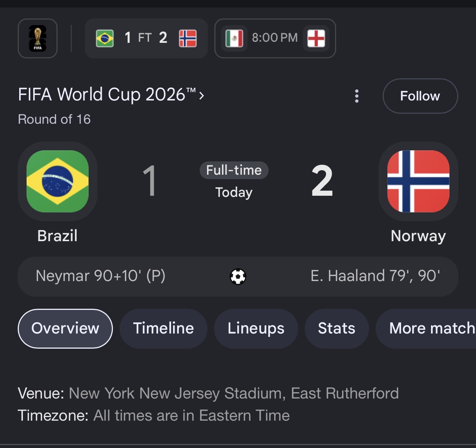Select the Mexico flag in the upcoming match
Screen dimensions: 476x448
coord(234,38)
